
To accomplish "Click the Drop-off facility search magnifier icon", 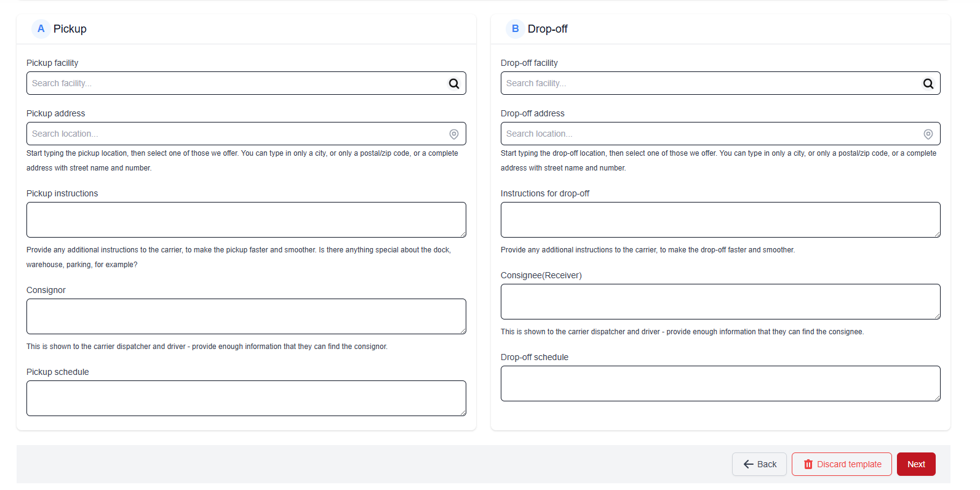I will [x=928, y=84].
